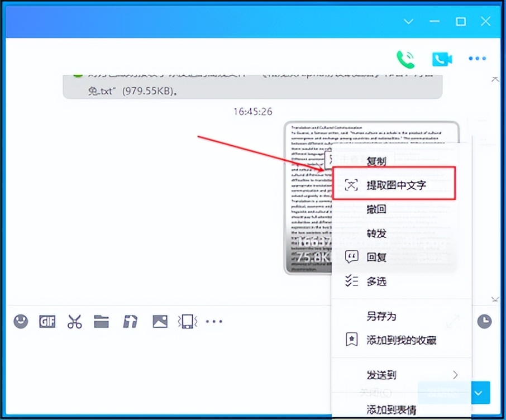Viewport: 506px width, 420px height.
Task: Start a voice call from the phone icon
Action: (x=406, y=58)
